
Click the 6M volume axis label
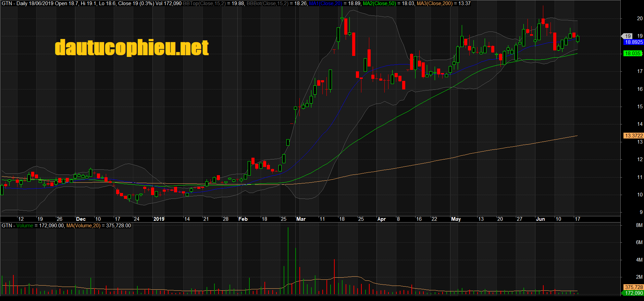click(x=639, y=242)
